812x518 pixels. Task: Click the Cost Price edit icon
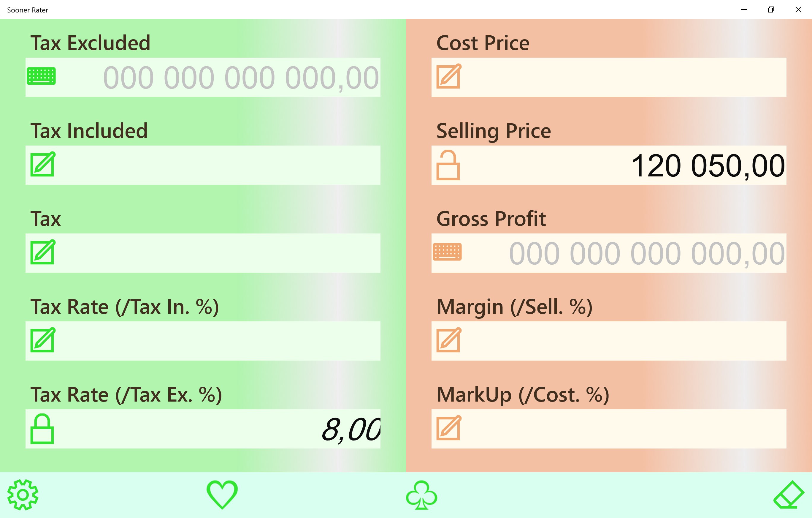tap(448, 76)
